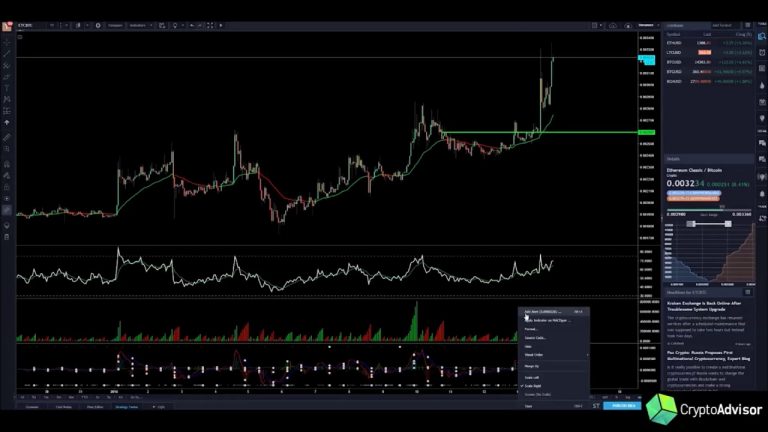Expand Visual Order submenu in context menu
Image resolution: width=768 pixels, height=432 pixels.
554,355
